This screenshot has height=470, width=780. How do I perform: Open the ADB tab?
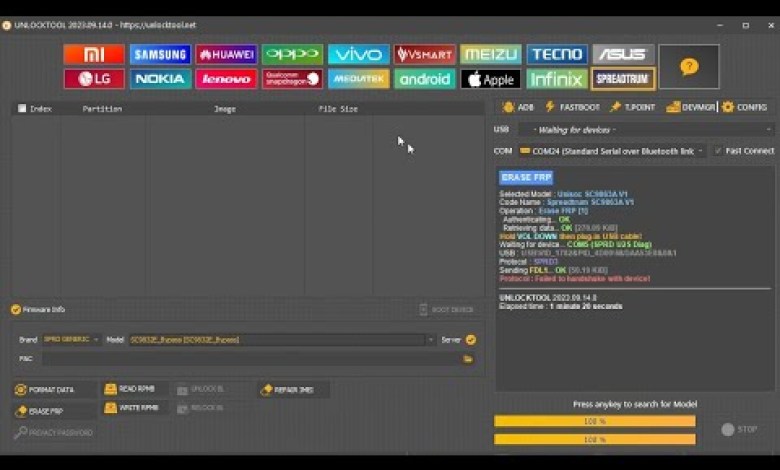pyautogui.click(x=518, y=107)
